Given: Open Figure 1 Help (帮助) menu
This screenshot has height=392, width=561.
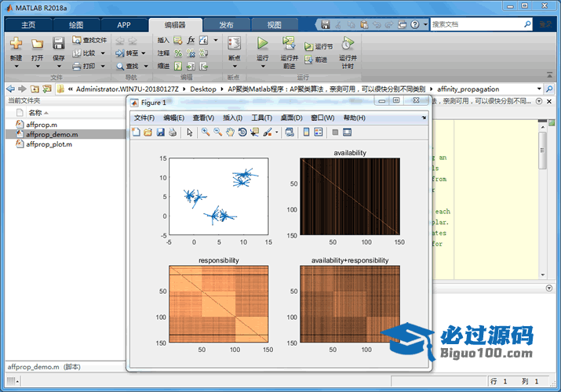Looking at the screenshot, I should [x=354, y=118].
